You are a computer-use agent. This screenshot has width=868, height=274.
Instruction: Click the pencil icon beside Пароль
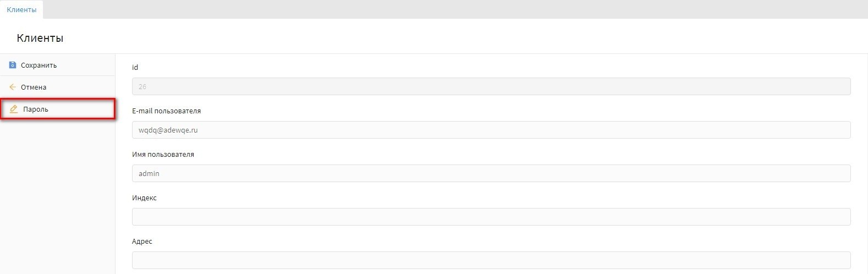coord(14,109)
